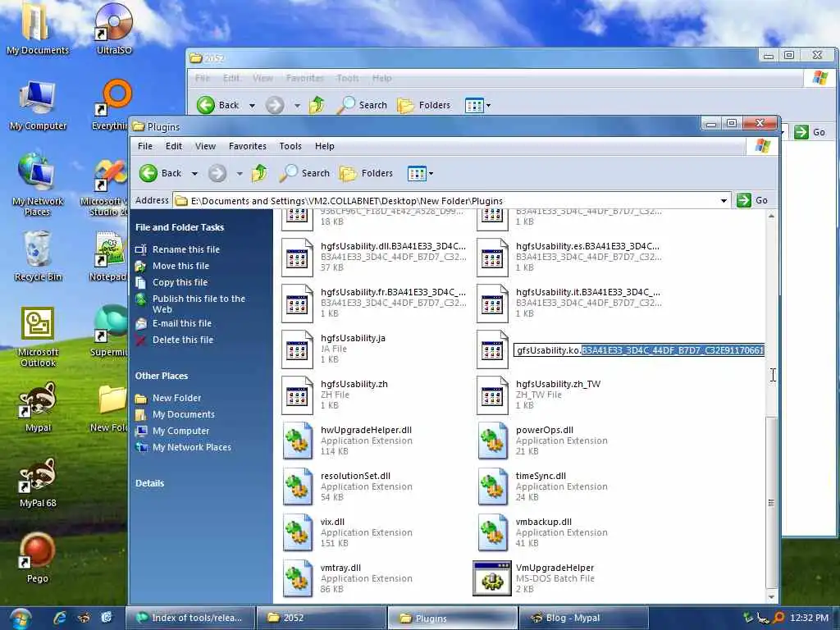This screenshot has height=630, width=840.
Task: Open the Edit menu in Plugins window
Action: click(174, 146)
